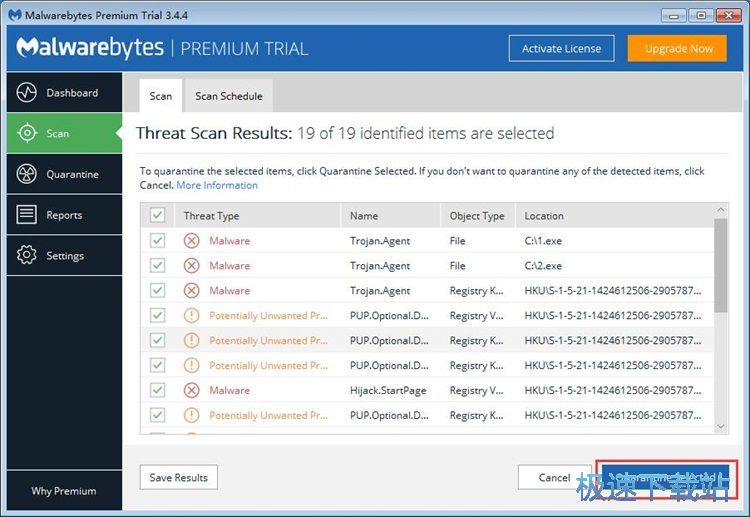Image resolution: width=750 pixels, height=517 pixels.
Task: Open the Settings gear icon
Action: [x=26, y=255]
